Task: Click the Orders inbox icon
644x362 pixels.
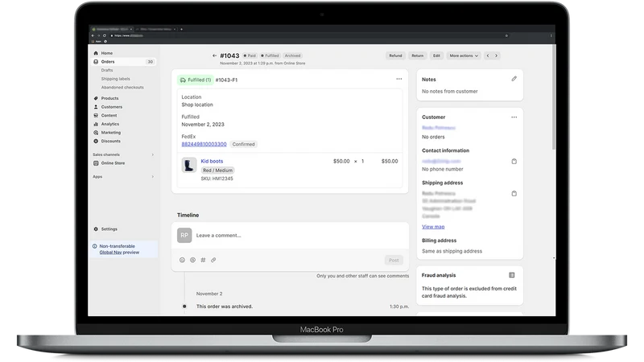Action: (x=96, y=62)
